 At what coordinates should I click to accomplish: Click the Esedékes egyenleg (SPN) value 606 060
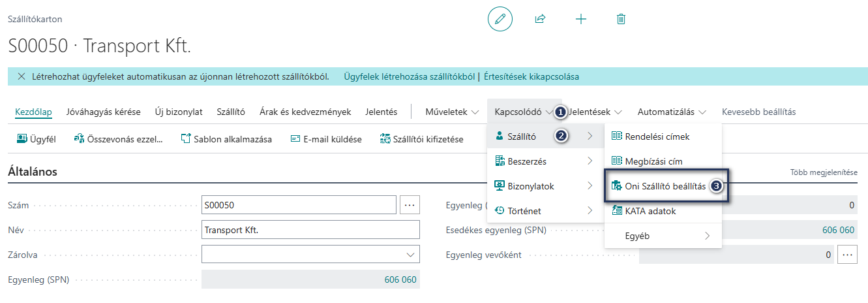click(x=838, y=230)
